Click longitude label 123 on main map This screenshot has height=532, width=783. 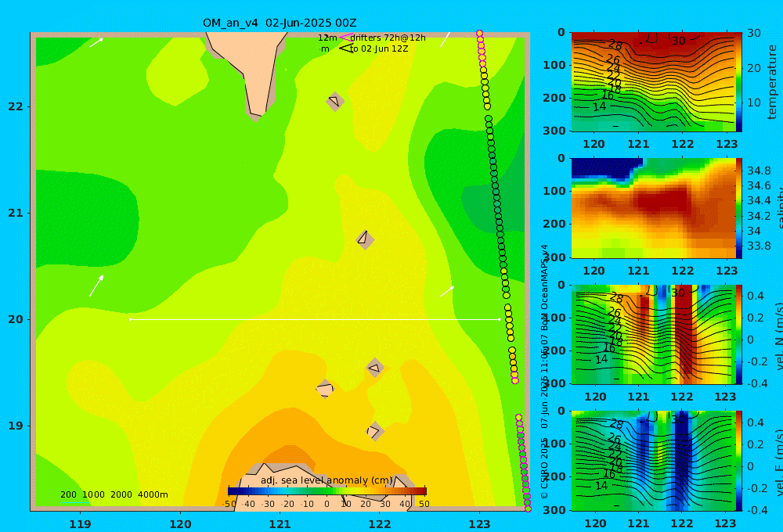click(x=480, y=524)
